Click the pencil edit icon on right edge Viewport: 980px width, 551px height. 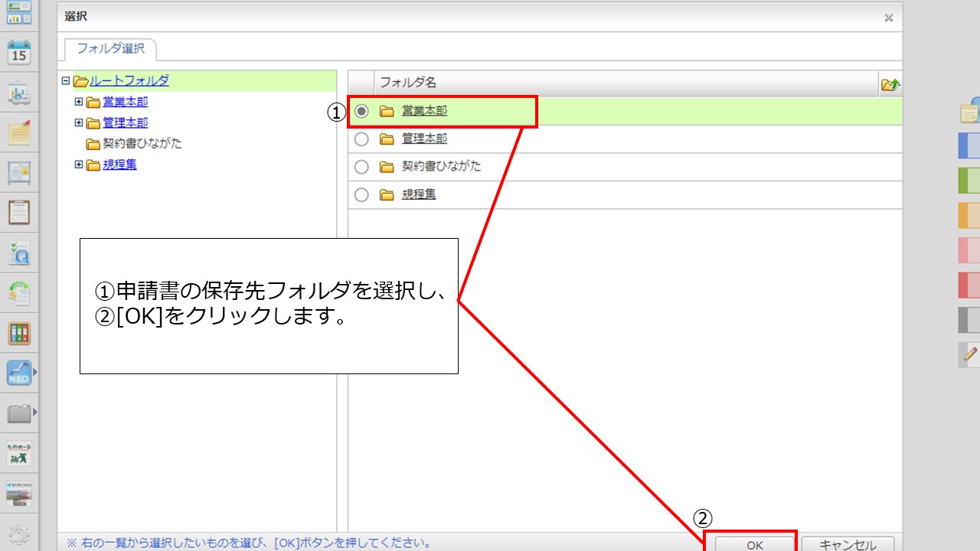(970, 354)
